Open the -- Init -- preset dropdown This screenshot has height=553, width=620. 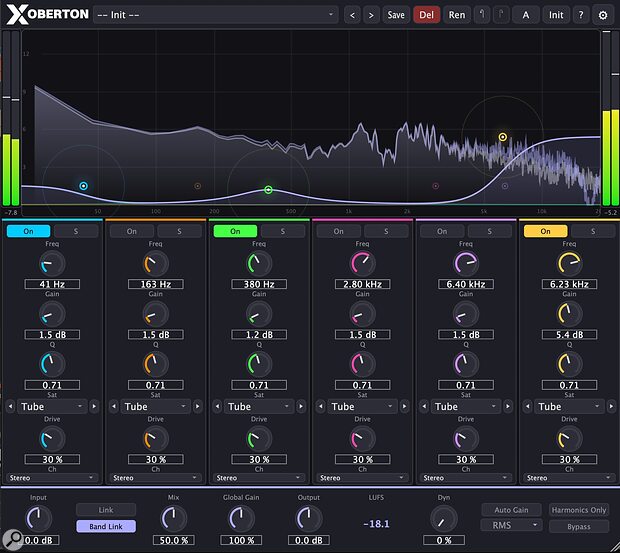[x=215, y=15]
